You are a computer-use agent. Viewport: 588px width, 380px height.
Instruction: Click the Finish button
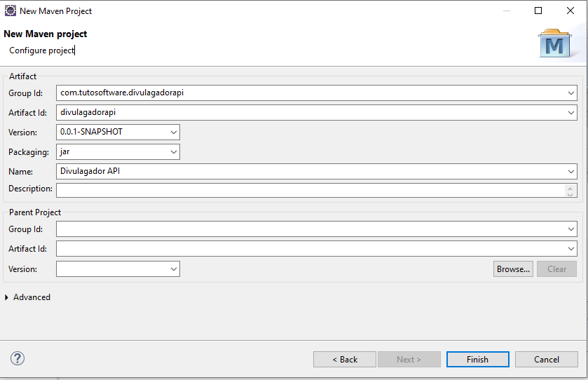pyautogui.click(x=478, y=360)
